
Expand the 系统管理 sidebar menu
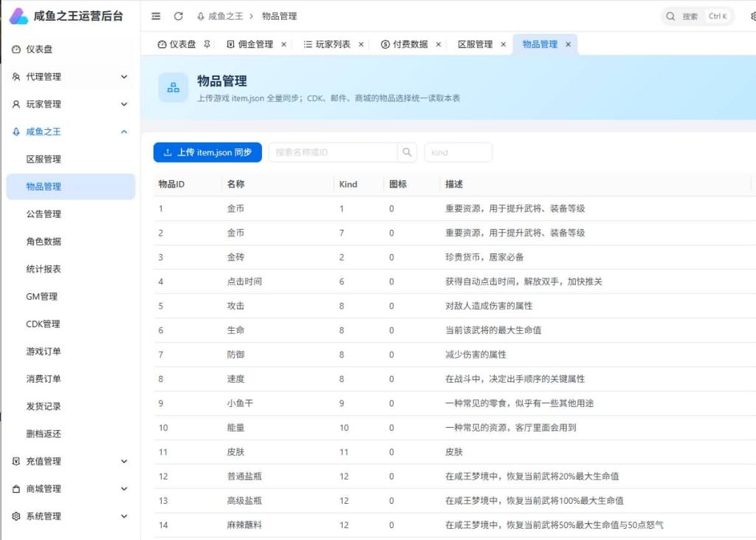70,516
